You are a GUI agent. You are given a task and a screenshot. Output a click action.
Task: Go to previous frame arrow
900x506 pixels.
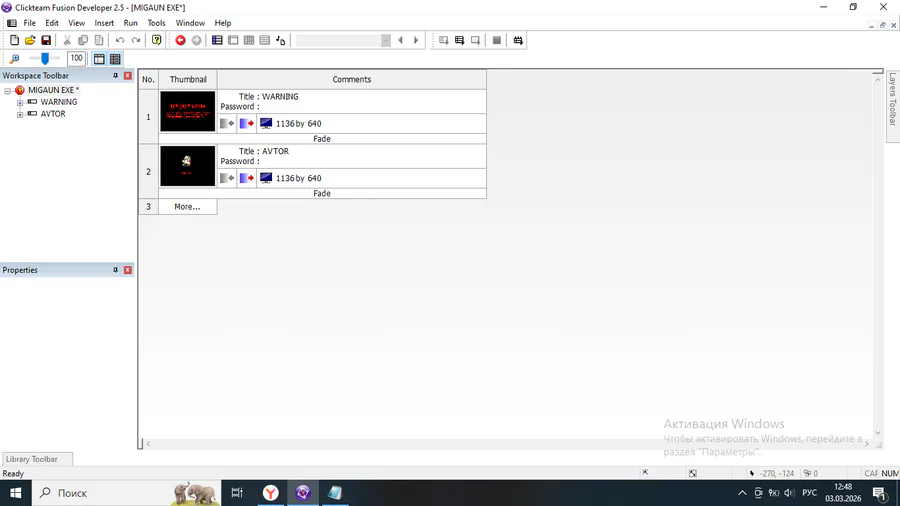401,40
